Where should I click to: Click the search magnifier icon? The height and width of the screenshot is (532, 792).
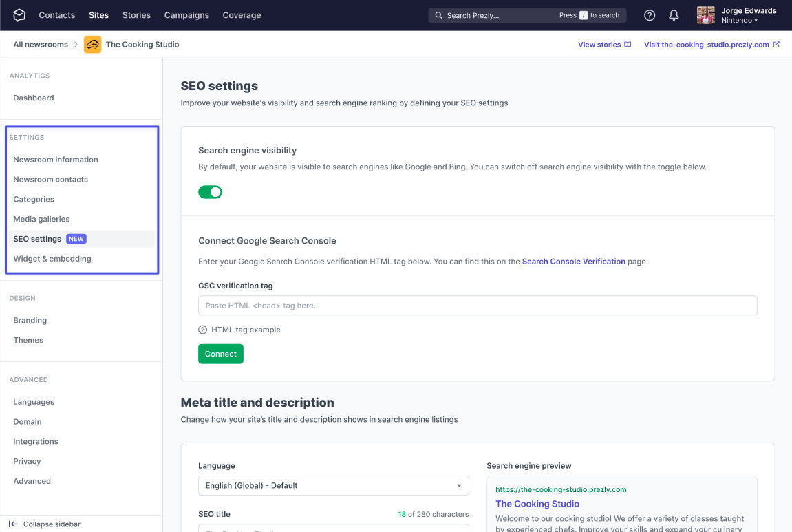(438, 15)
